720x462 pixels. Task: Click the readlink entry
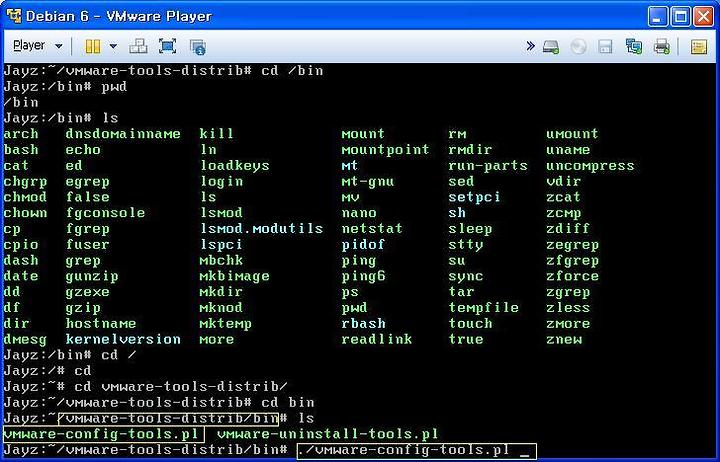pos(377,339)
